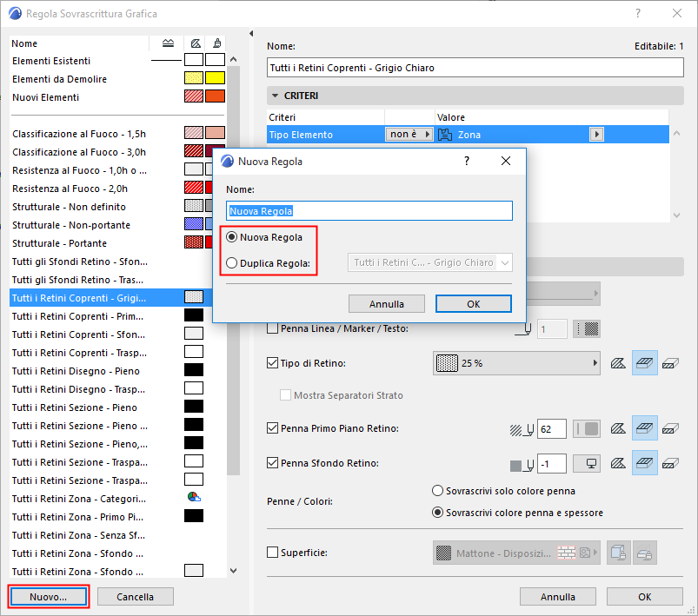
Task: Click yellow fill swatch of Elementi da Demolire
Action: point(194,78)
